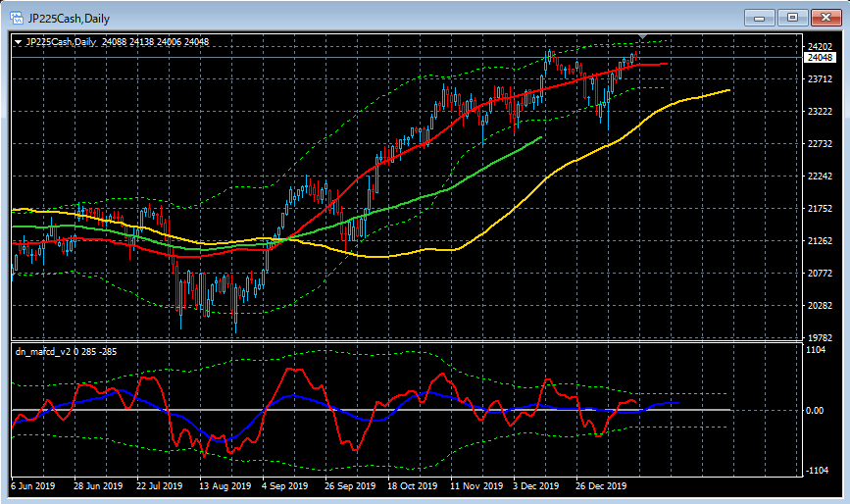Screen dimensions: 850x504
Task: Click the 22 Jul 2019 date label
Action: click(x=160, y=486)
